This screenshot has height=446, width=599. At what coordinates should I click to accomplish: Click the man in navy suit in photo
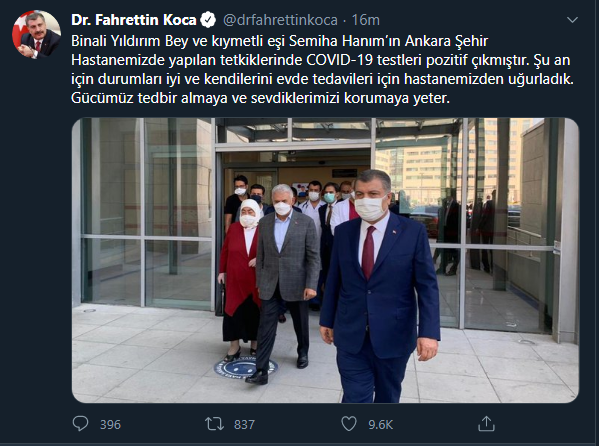point(379,287)
